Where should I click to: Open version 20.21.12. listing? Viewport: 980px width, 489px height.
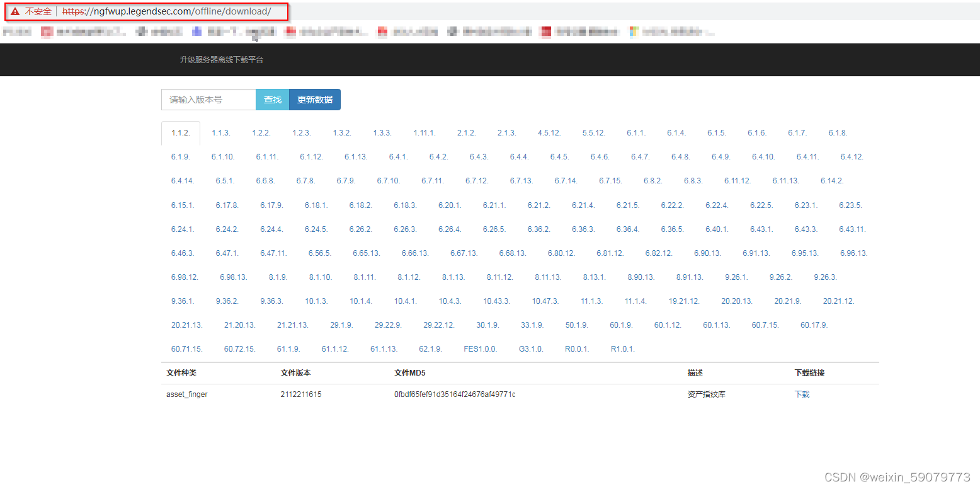pyautogui.click(x=838, y=301)
